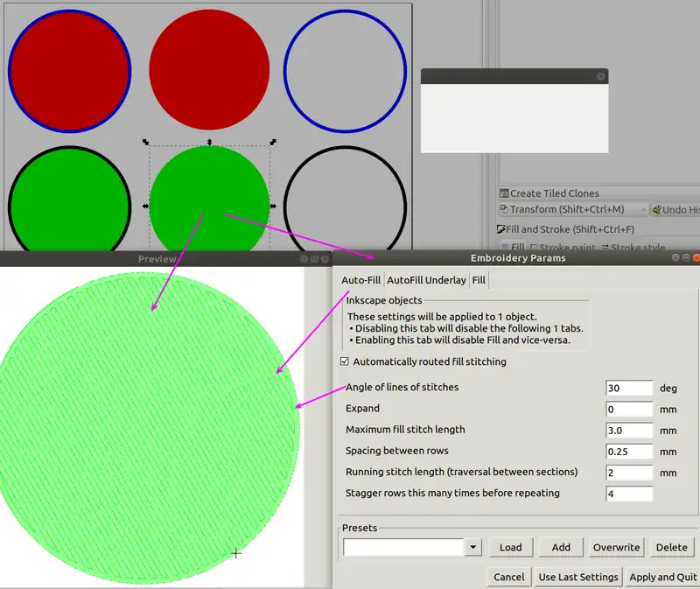Click the angle of lines field

[x=629, y=388]
